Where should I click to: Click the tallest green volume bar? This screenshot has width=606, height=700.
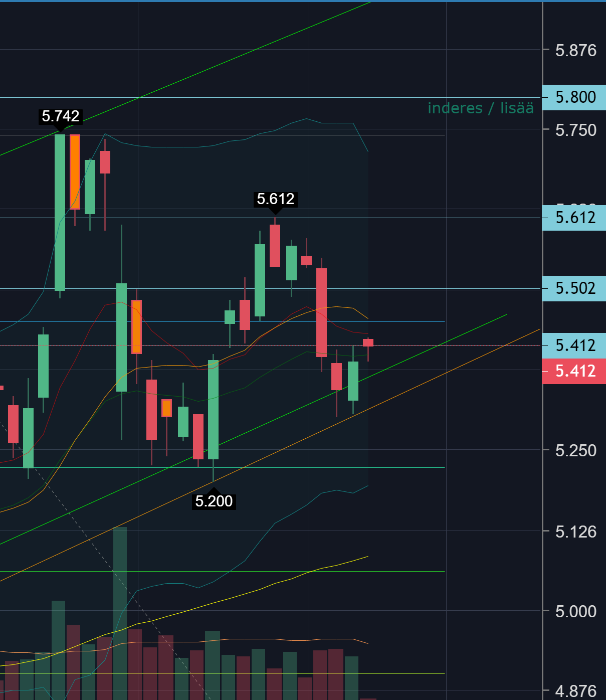120,612
